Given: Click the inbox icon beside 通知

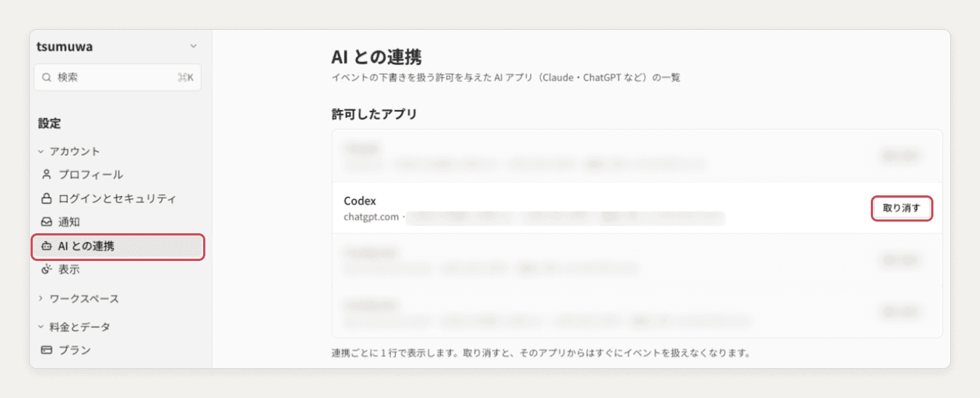Looking at the screenshot, I should pyautogui.click(x=47, y=222).
